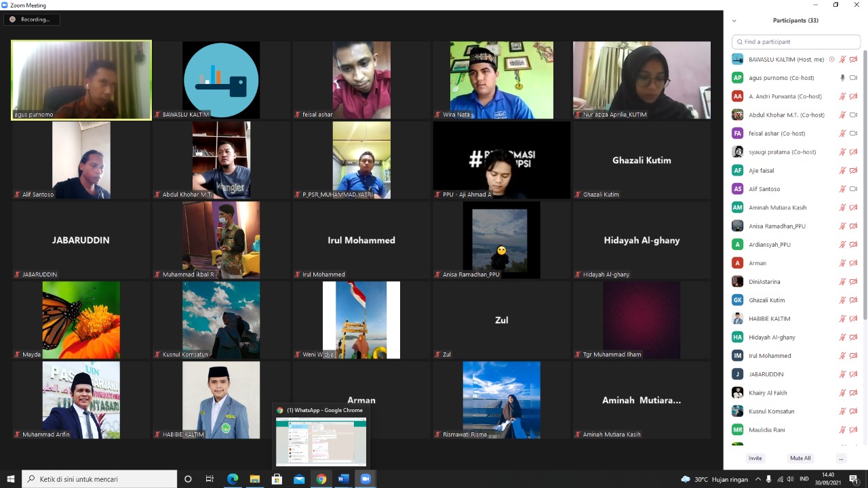Unmute Ajie faisal's microphone in the list

[843, 171]
